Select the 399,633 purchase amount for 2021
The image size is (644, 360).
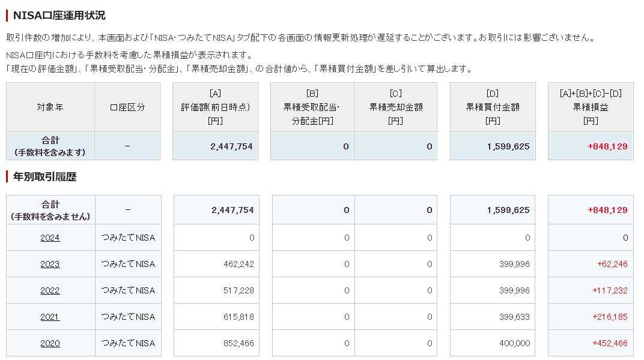coord(515,317)
